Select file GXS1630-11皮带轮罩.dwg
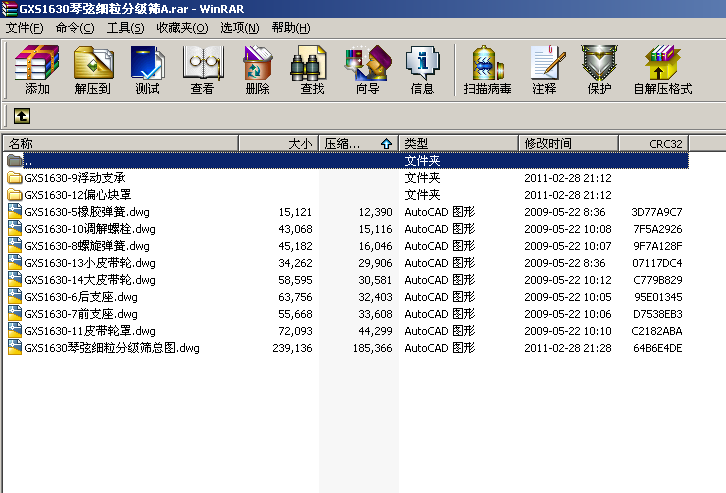726x493 pixels. (x=90, y=331)
